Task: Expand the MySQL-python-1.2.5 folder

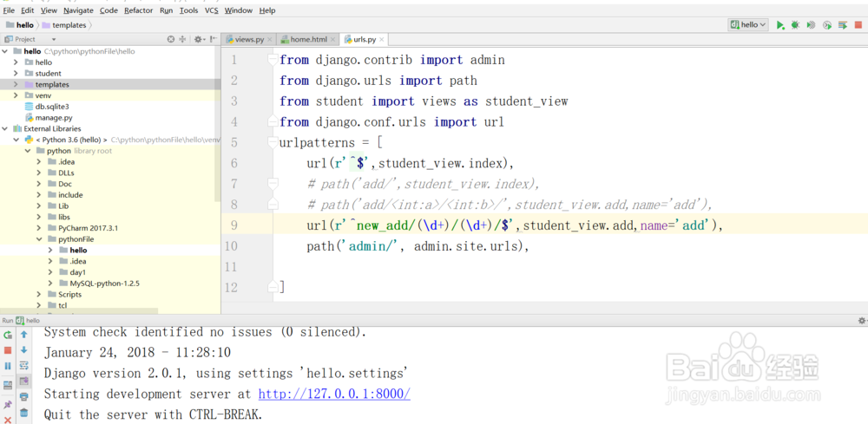Action: [50, 284]
